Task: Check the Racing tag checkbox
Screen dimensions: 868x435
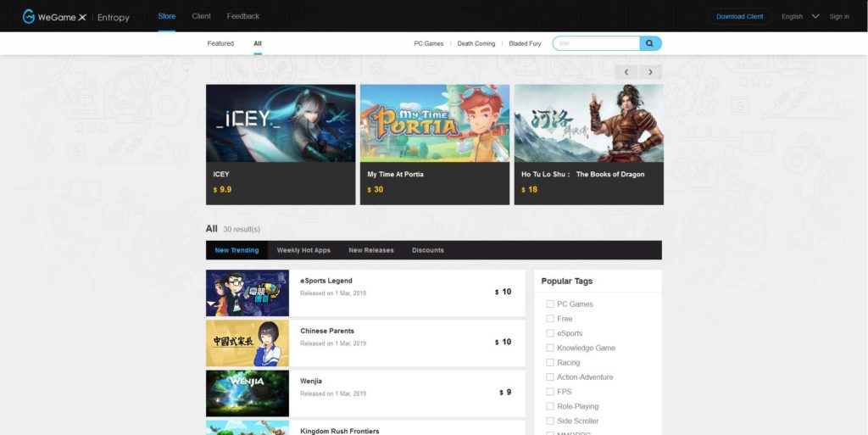Action: pyautogui.click(x=549, y=363)
